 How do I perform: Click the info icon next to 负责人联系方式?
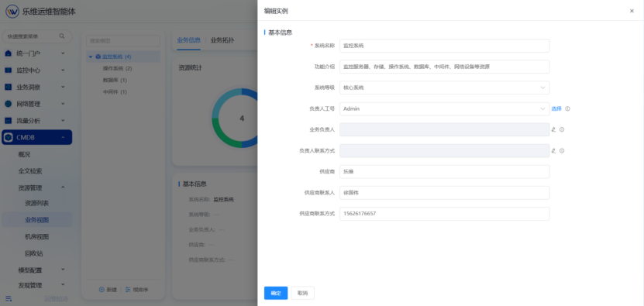(562, 151)
